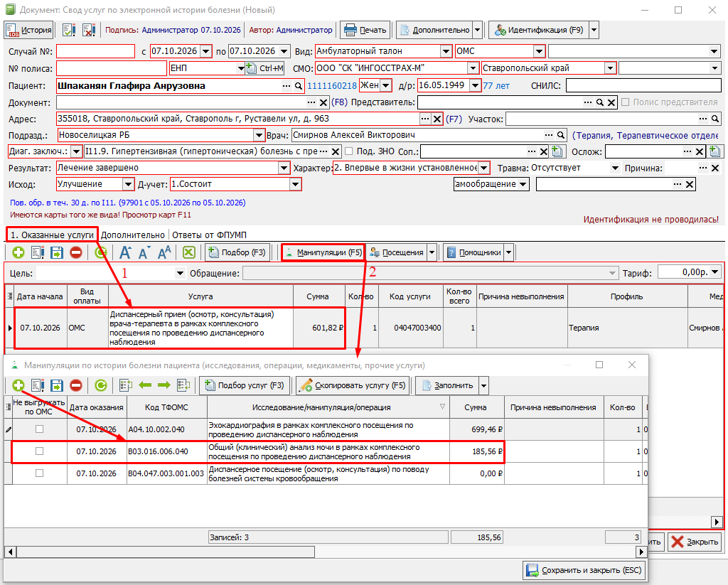This screenshot has height=585, width=728.
Task: Click the magnifier icon next to patient name
Action: tap(299, 86)
